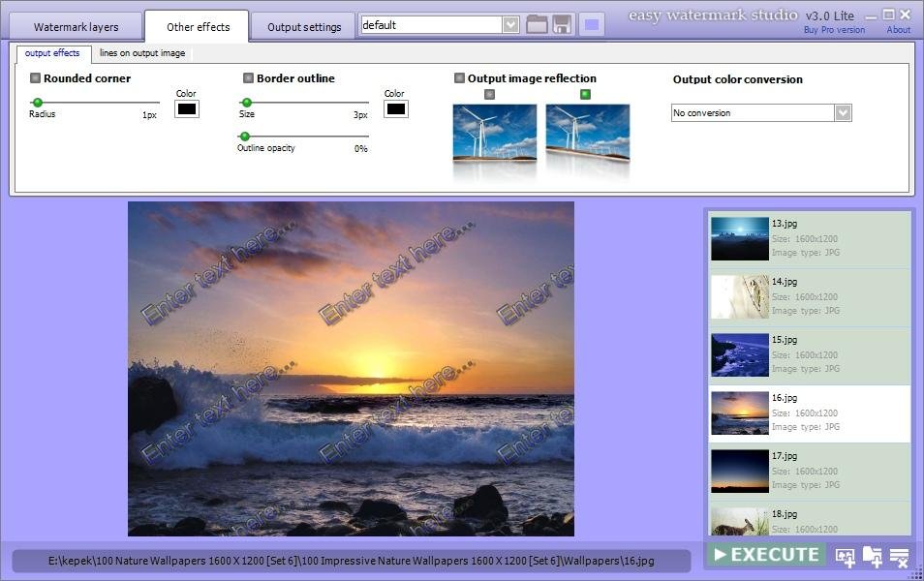Click the add images icon
Image resolution: width=924 pixels, height=581 pixels.
pos(846,557)
